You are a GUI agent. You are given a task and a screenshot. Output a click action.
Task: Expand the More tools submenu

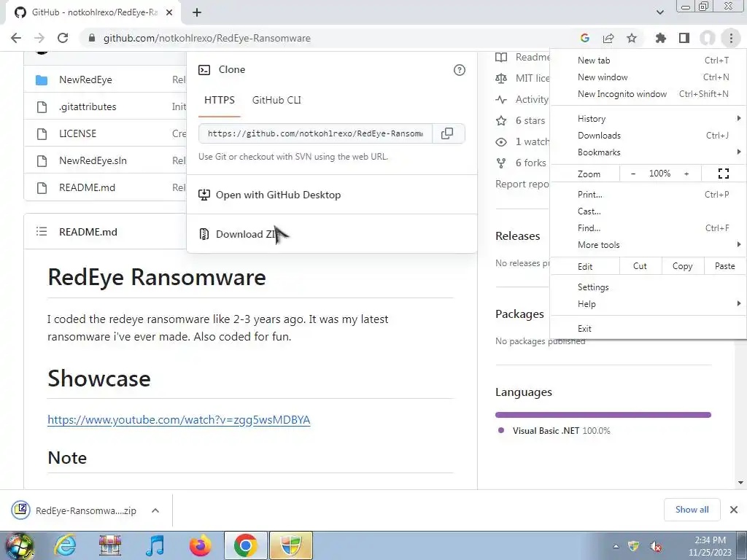click(648, 245)
